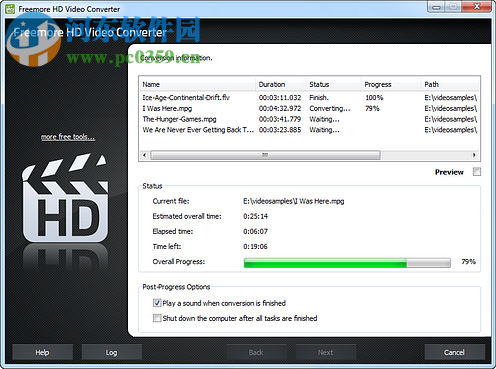Click the green Overall Progress bar
Viewport: 496px width, 369px height.
tap(347, 263)
